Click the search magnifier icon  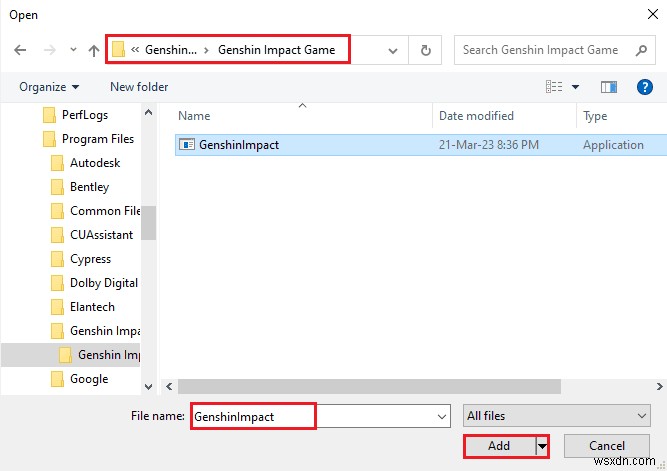click(641, 50)
